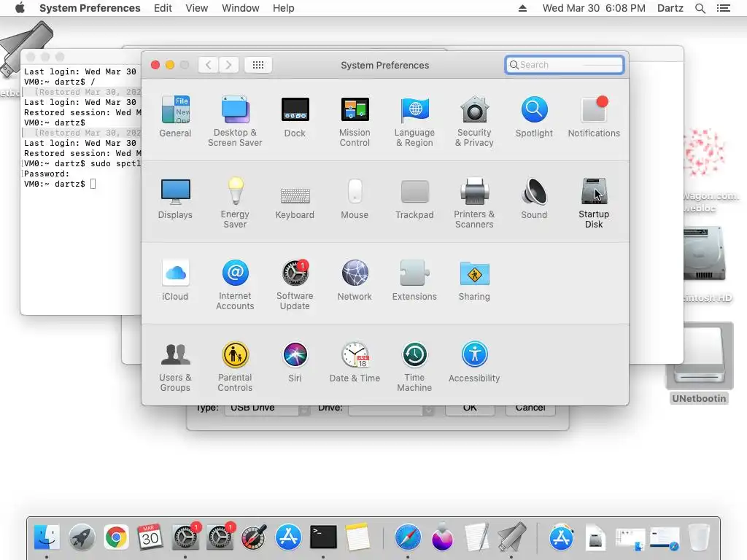Open the Displays preferences pane
This screenshot has width=747, height=560.
tap(175, 198)
